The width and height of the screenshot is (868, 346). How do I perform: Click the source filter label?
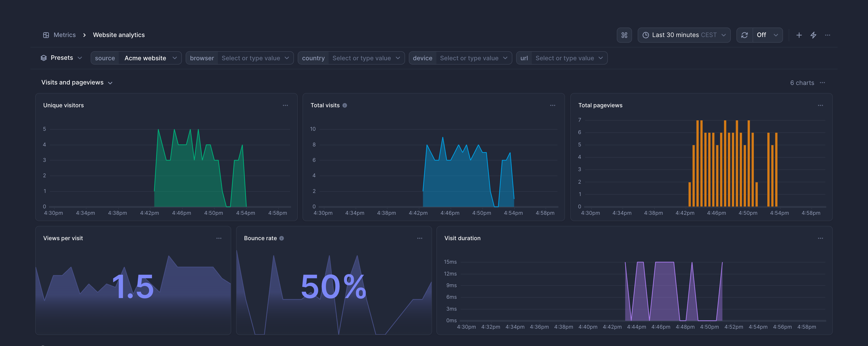(x=105, y=58)
